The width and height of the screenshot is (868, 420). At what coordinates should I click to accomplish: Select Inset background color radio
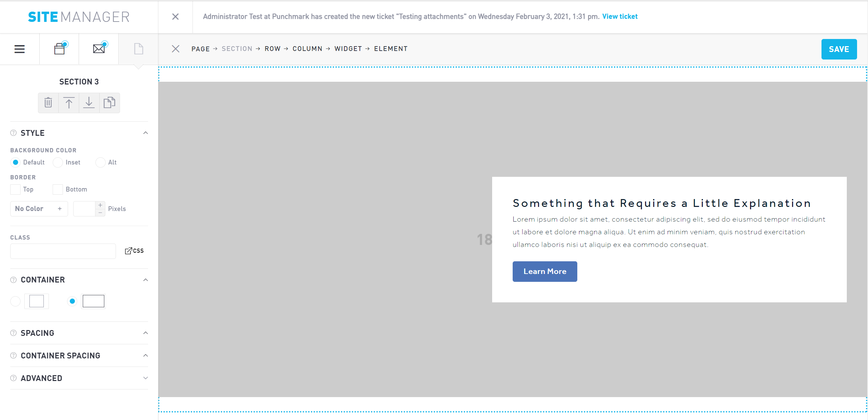tap(58, 162)
